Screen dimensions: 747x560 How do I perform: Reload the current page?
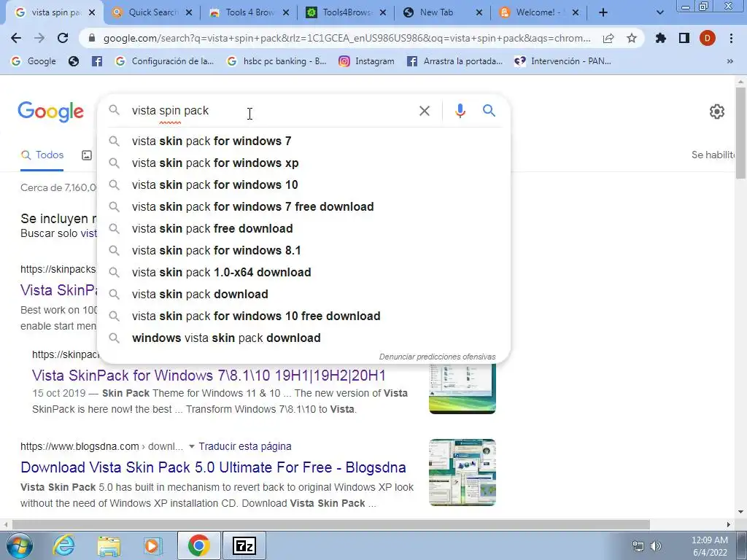(63, 38)
